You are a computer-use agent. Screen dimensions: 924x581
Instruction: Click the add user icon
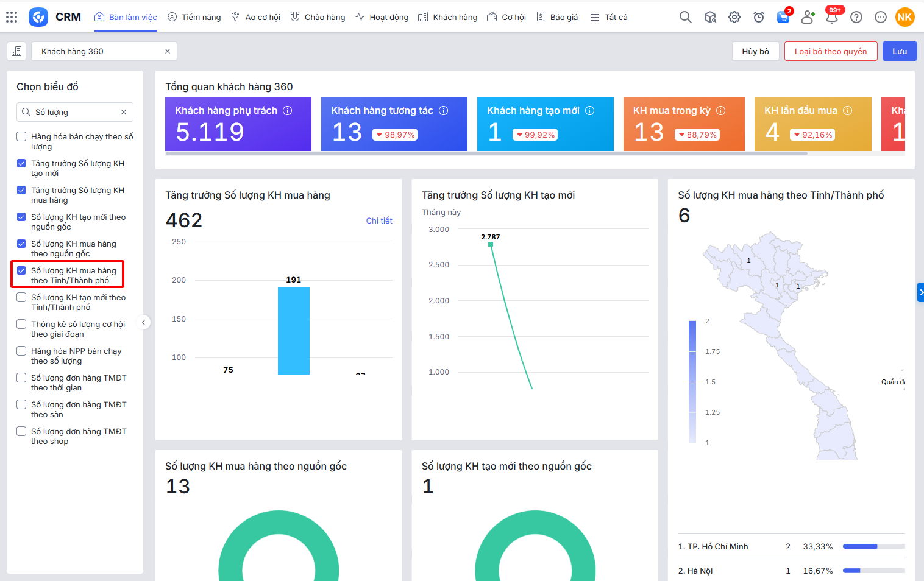808,17
